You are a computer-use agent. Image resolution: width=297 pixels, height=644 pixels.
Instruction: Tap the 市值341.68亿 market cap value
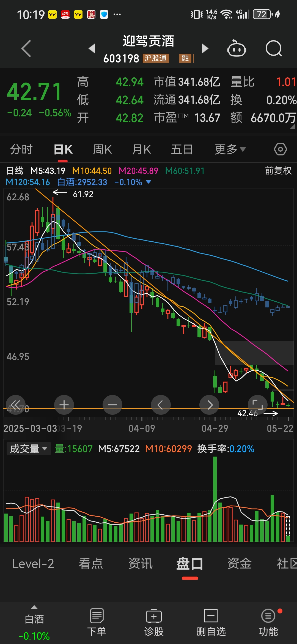pos(187,82)
